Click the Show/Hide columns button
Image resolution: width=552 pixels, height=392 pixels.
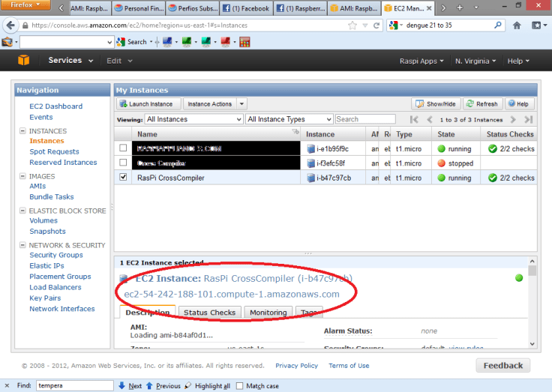pos(435,104)
